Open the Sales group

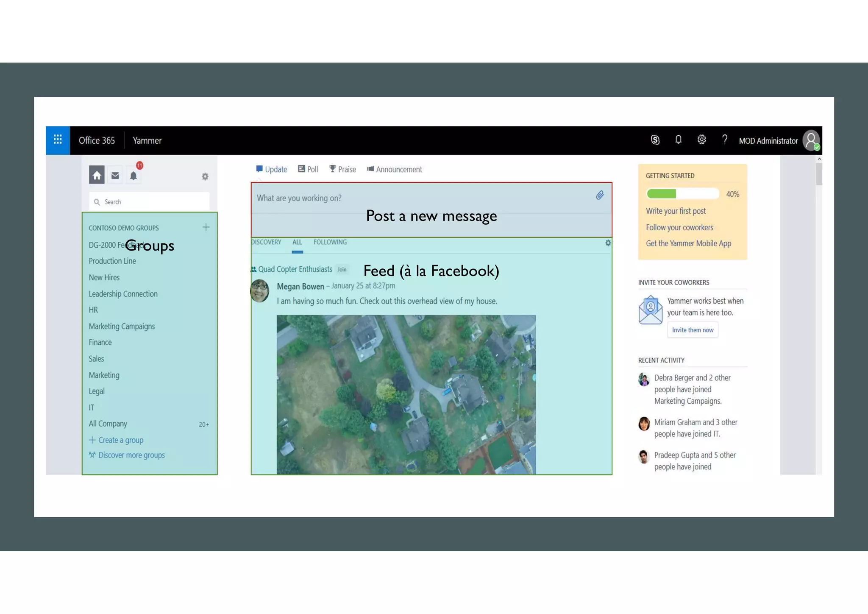(96, 359)
